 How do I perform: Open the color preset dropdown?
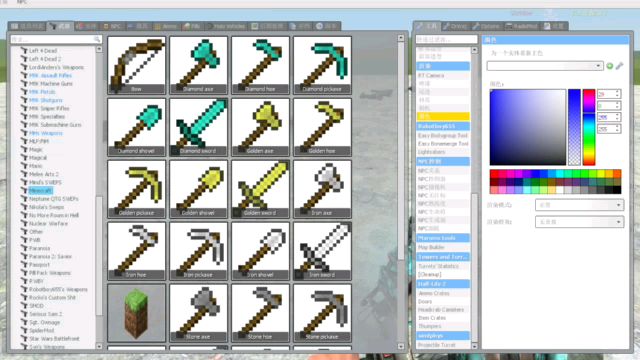[545, 66]
